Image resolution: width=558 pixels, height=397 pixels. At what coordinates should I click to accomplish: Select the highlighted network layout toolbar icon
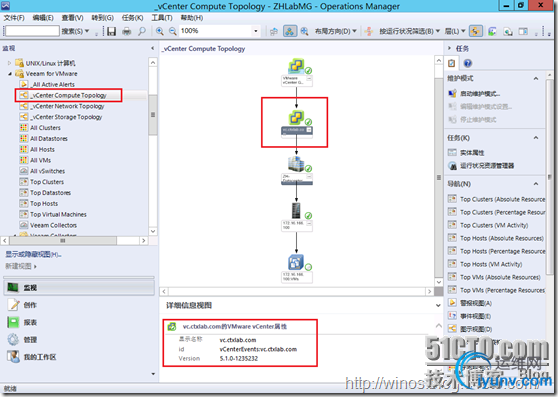pyautogui.click(x=290, y=31)
